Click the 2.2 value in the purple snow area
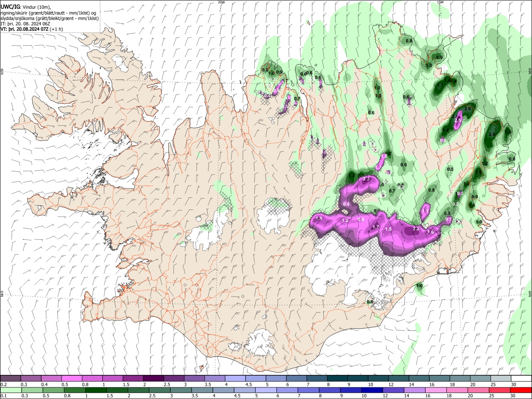The height and width of the screenshot is (399, 532). 416,229
